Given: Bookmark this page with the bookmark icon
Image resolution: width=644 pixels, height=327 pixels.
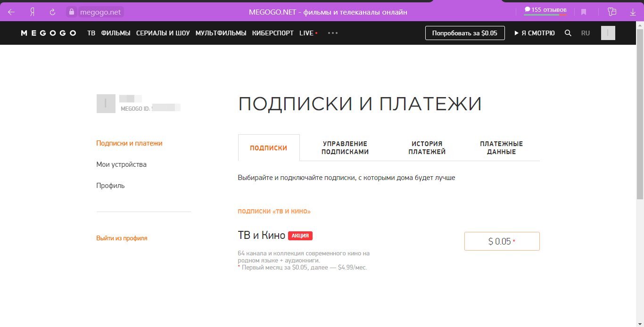Looking at the screenshot, I should point(584,12).
